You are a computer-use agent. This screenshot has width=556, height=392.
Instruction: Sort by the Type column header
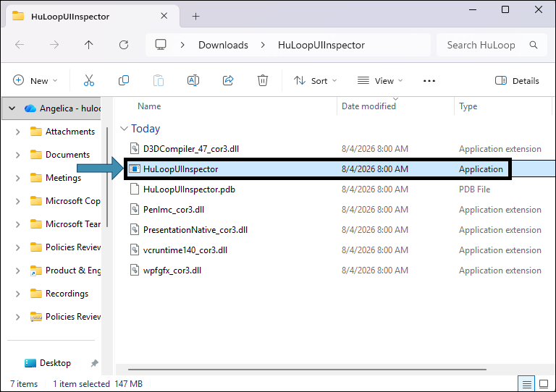pos(468,106)
